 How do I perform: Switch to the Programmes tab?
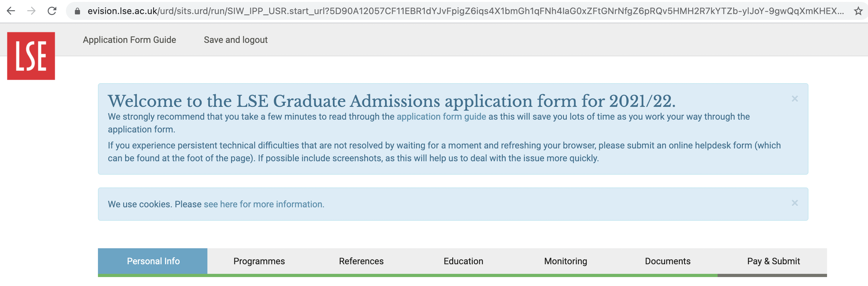259,261
